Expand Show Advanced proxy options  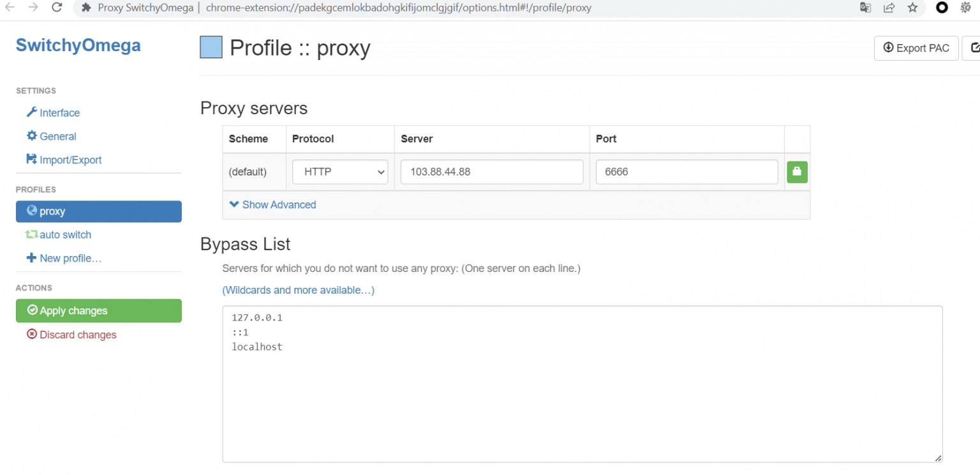272,204
